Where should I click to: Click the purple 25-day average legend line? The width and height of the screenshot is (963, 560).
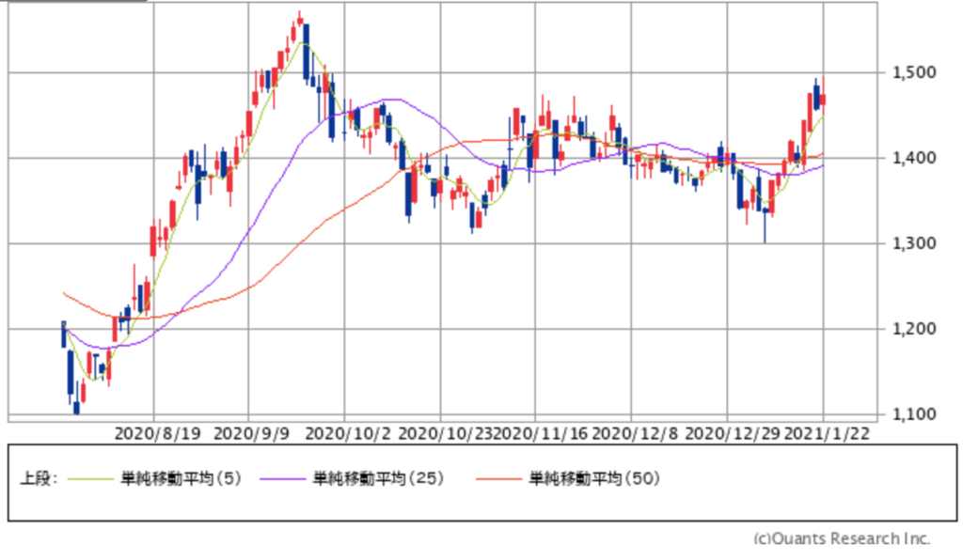(283, 479)
